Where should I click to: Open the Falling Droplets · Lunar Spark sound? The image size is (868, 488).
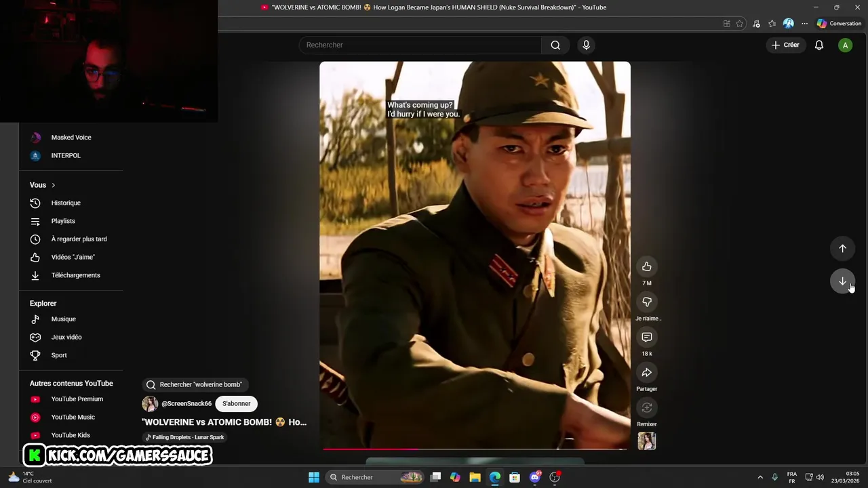point(184,437)
